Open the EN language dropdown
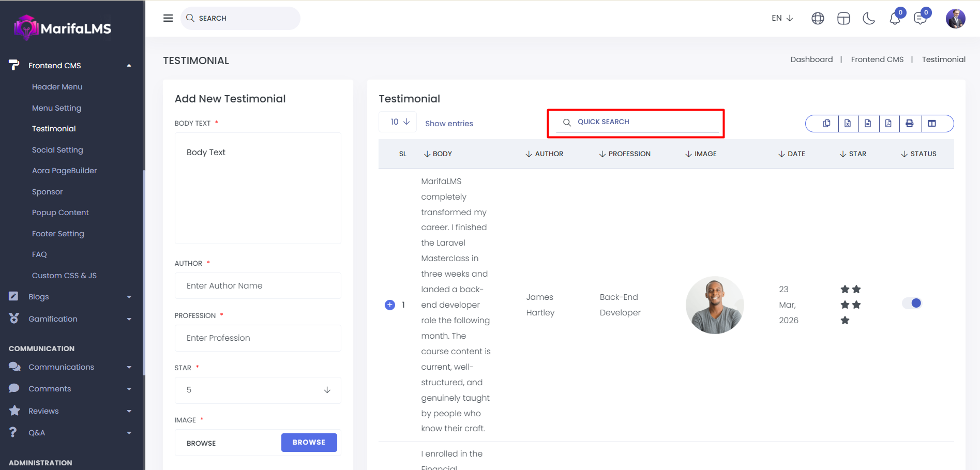The image size is (980, 470). [782, 18]
